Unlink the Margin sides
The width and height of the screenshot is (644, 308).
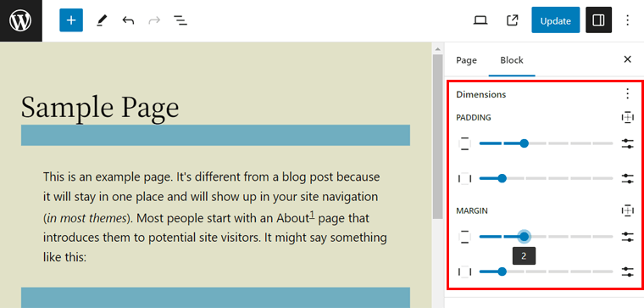[628, 210]
